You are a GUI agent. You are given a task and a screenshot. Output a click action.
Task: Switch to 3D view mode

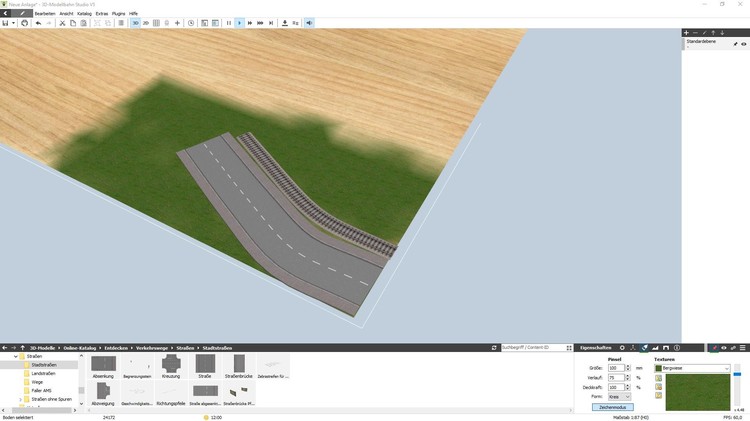(135, 23)
